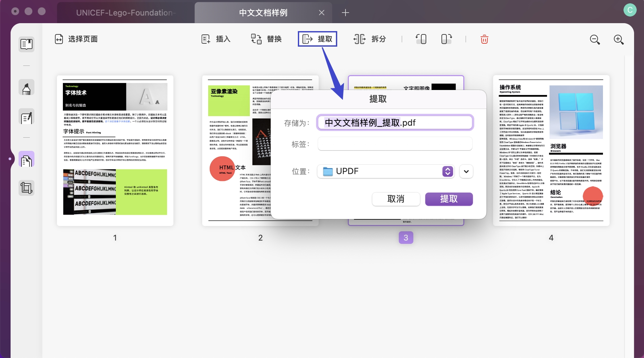Click the page number 1 label
This screenshot has height=358, width=644.
coord(115,238)
